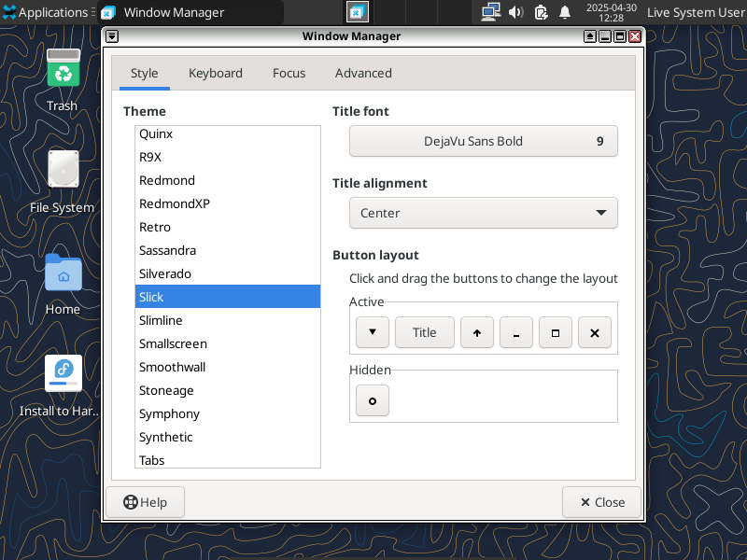Select the Symphony theme
Screen dimensions: 747x560
(x=228, y=413)
